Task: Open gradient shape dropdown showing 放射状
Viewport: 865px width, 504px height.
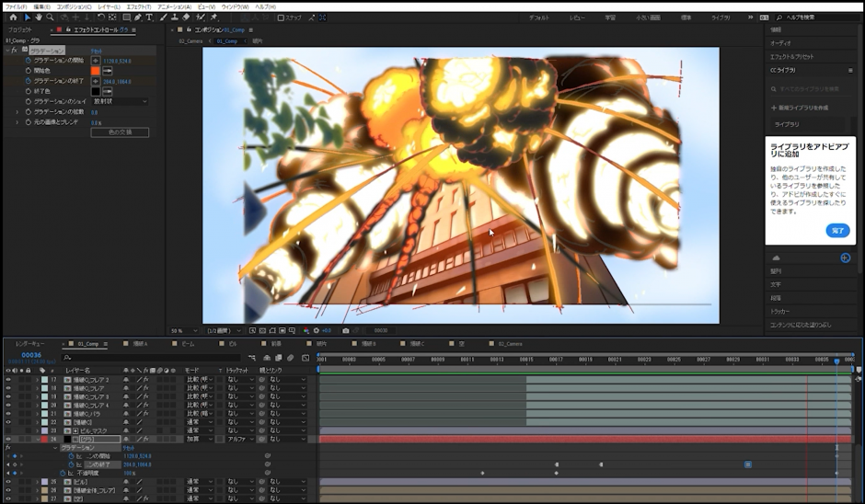Action: click(121, 101)
